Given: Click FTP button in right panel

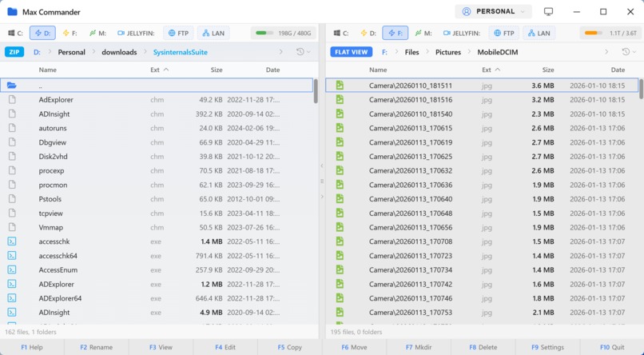Looking at the screenshot, I should coord(504,33).
